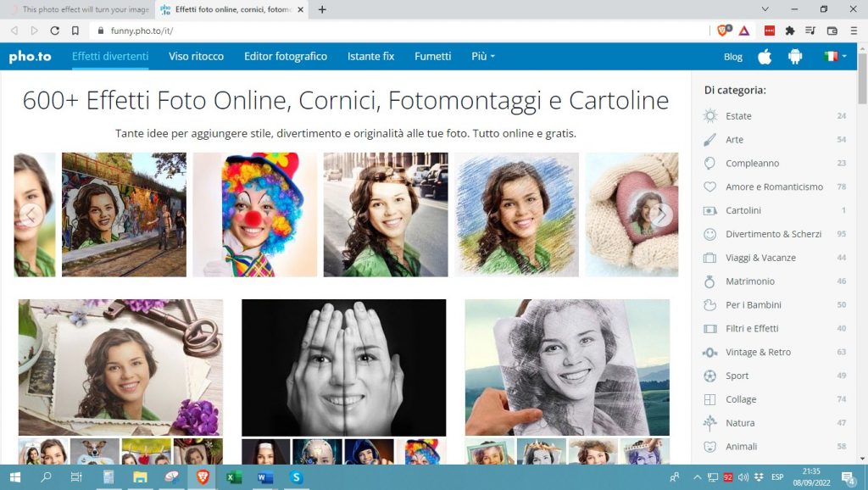Open the Apple iOS app link
Viewport: 868px width, 490px height.
point(765,57)
